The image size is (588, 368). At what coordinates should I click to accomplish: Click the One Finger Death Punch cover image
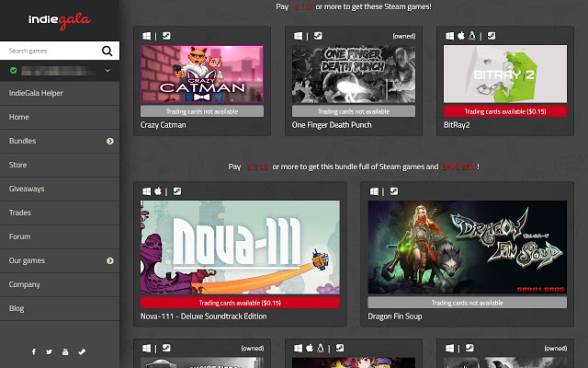coord(354,74)
